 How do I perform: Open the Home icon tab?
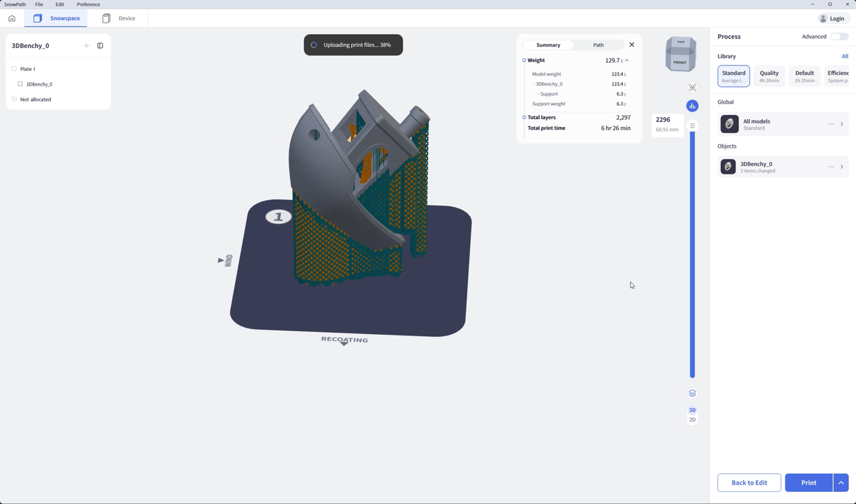point(11,18)
